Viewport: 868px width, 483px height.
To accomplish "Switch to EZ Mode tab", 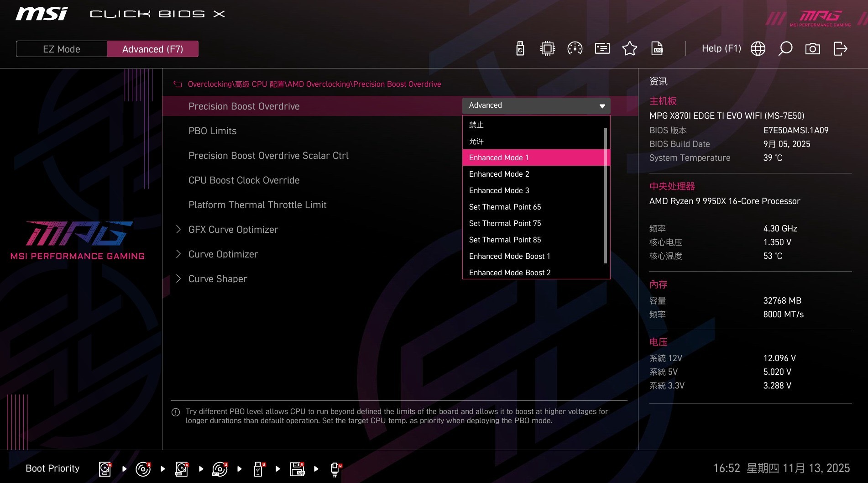I will (61, 49).
